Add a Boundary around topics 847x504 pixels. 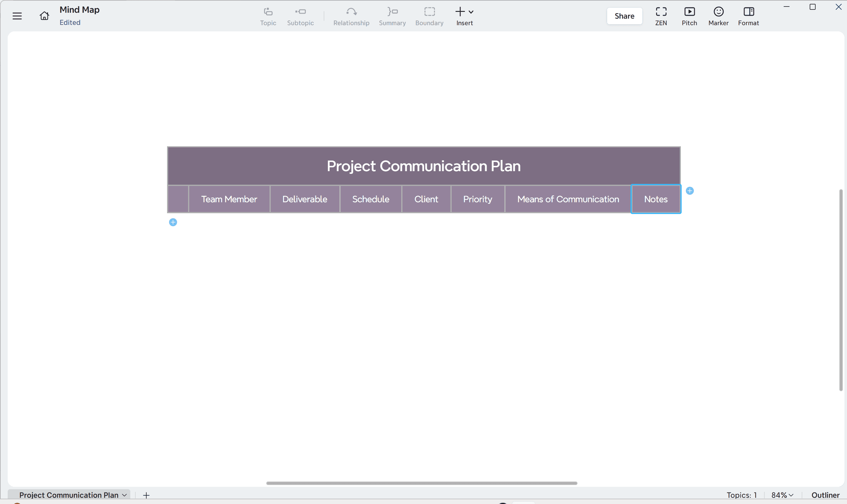coord(429,16)
